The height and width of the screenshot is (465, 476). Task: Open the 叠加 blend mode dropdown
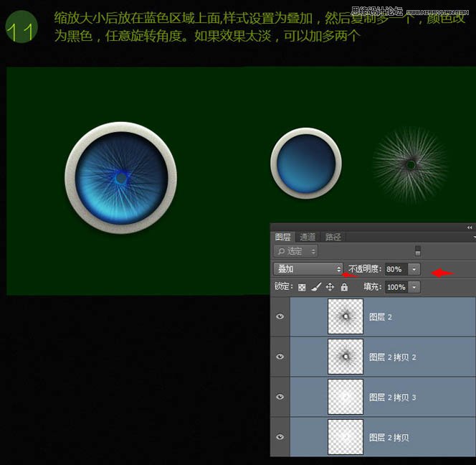click(308, 269)
